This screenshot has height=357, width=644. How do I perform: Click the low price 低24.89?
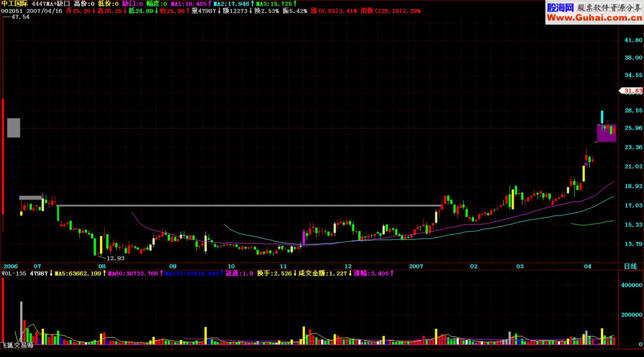click(x=141, y=11)
